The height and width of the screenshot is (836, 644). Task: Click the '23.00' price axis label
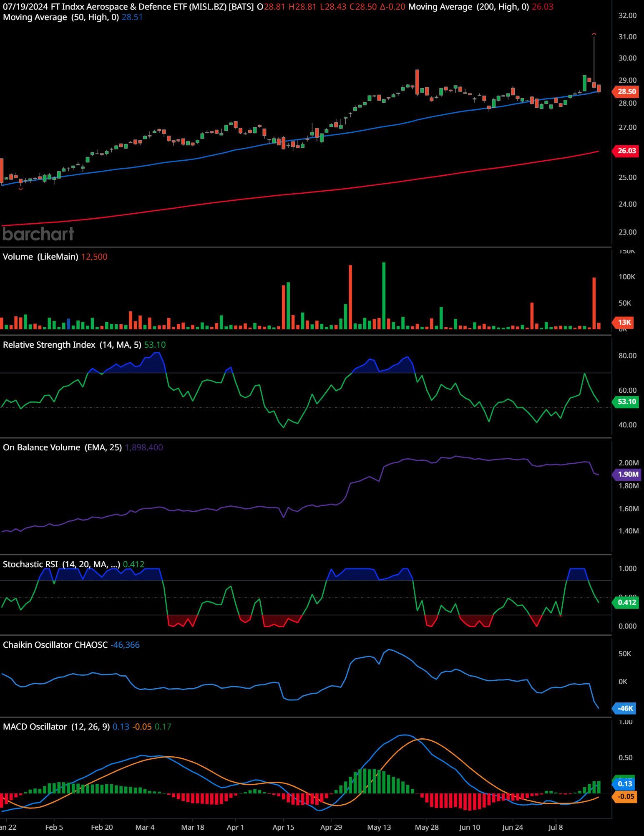pos(627,232)
